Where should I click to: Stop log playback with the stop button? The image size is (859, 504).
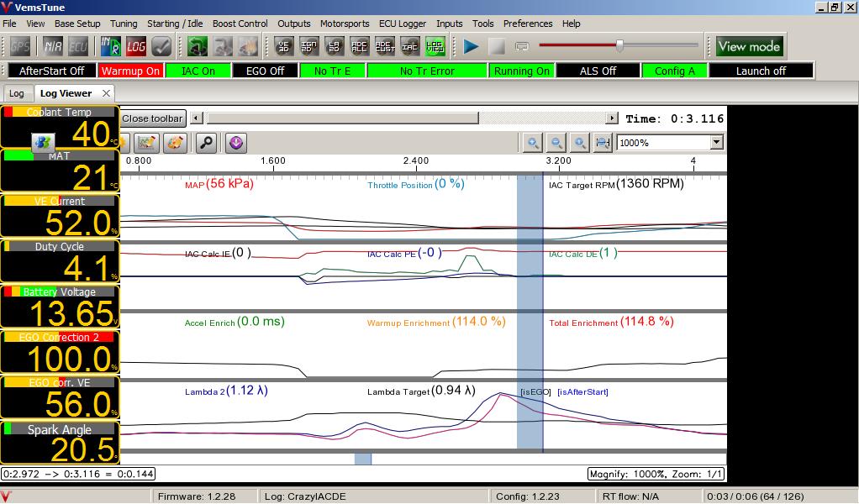pyautogui.click(x=497, y=47)
